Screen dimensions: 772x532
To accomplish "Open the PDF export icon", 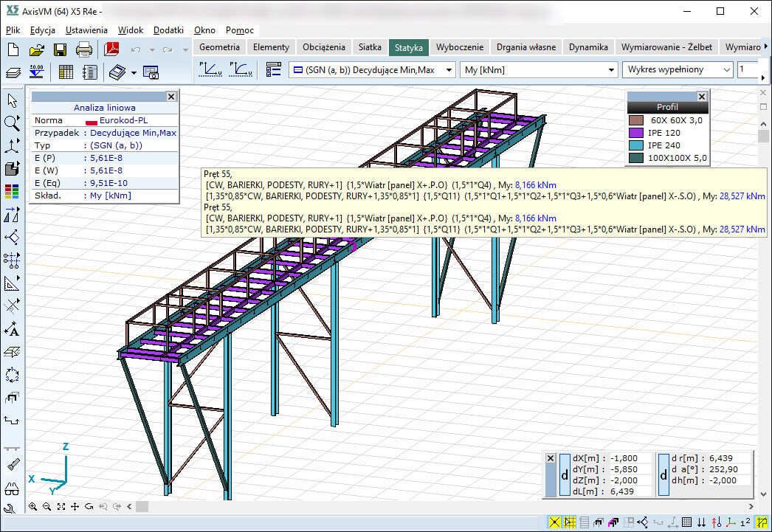I will pyautogui.click(x=111, y=50).
